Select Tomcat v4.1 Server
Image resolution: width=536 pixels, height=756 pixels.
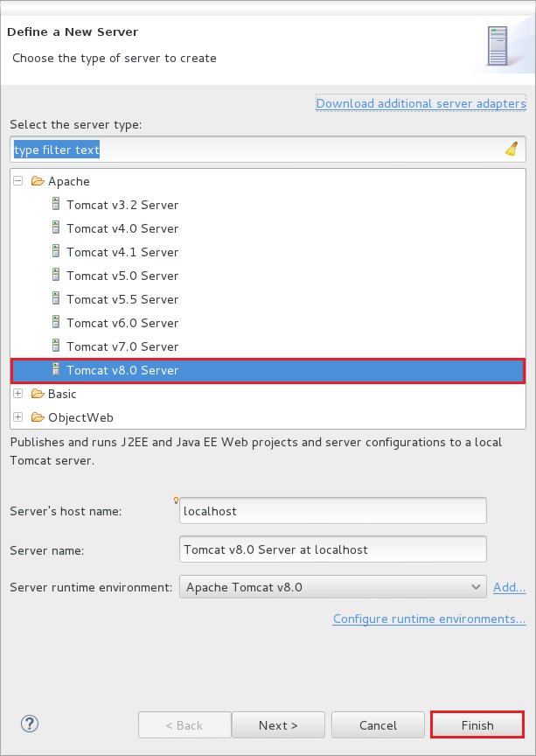[122, 252]
